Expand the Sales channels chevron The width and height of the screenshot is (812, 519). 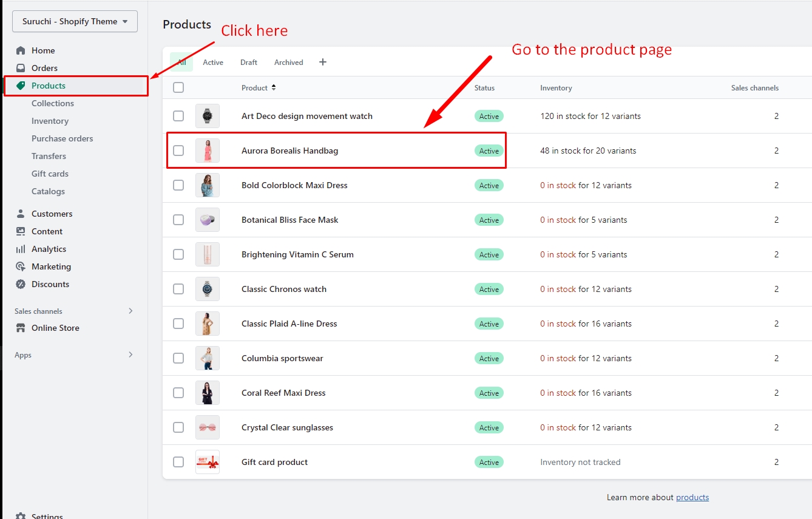point(130,311)
